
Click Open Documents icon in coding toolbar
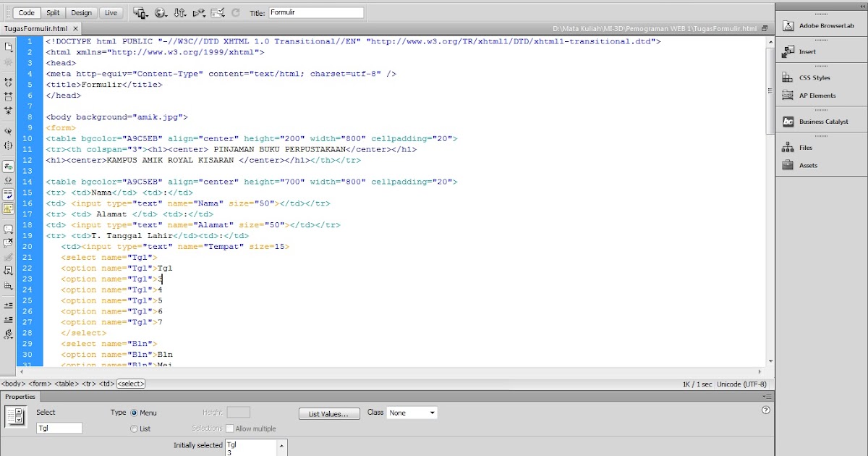coord(9,47)
